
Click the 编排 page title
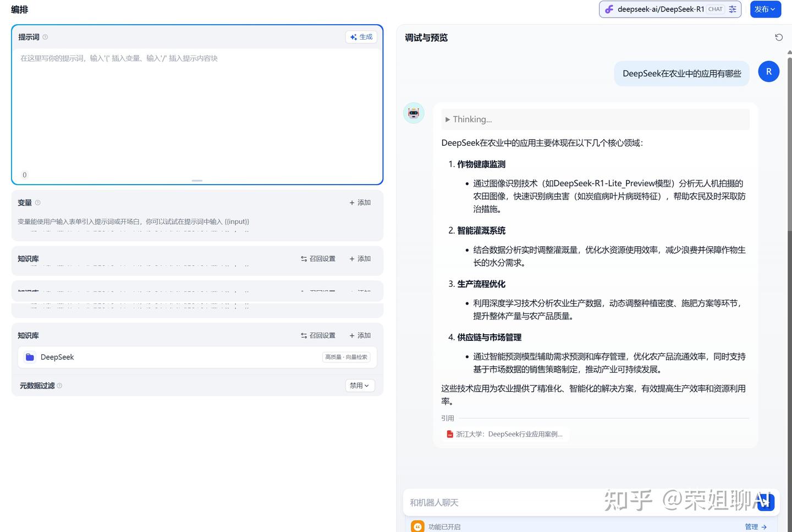click(x=19, y=9)
